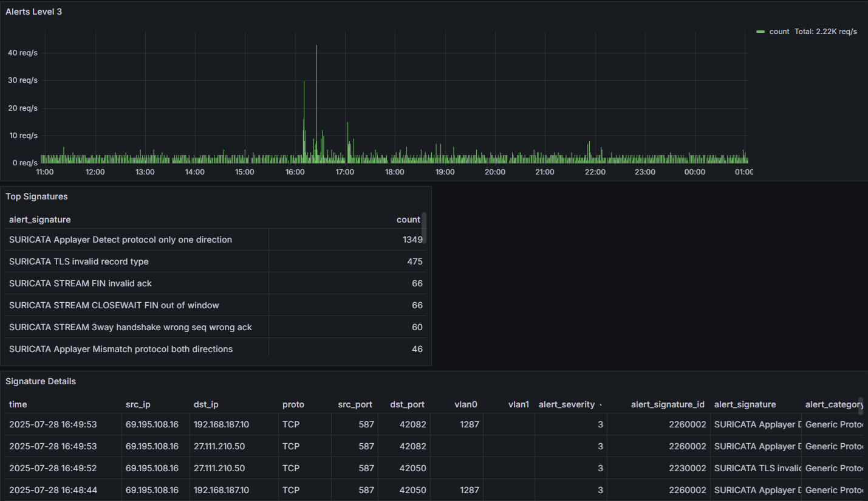
Task: Select 'SURICATA STREAM 3way handshake wrong seq wrong ack'
Action: pos(216,327)
